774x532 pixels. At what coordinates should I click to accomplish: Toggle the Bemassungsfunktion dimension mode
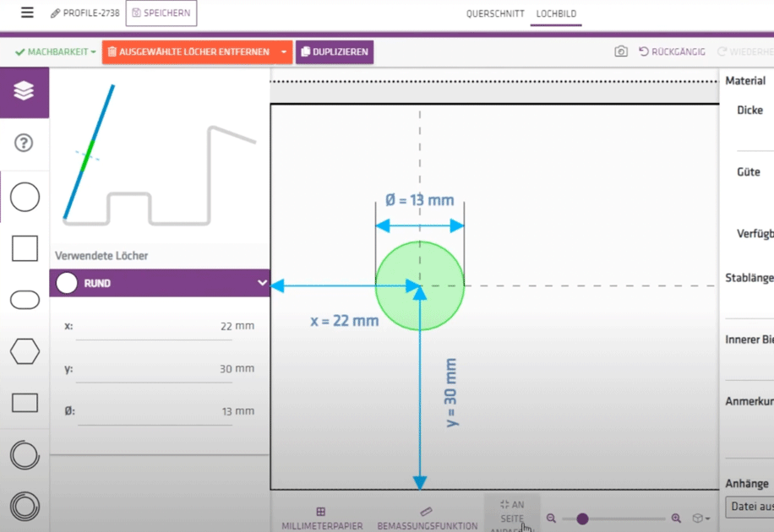(x=427, y=518)
